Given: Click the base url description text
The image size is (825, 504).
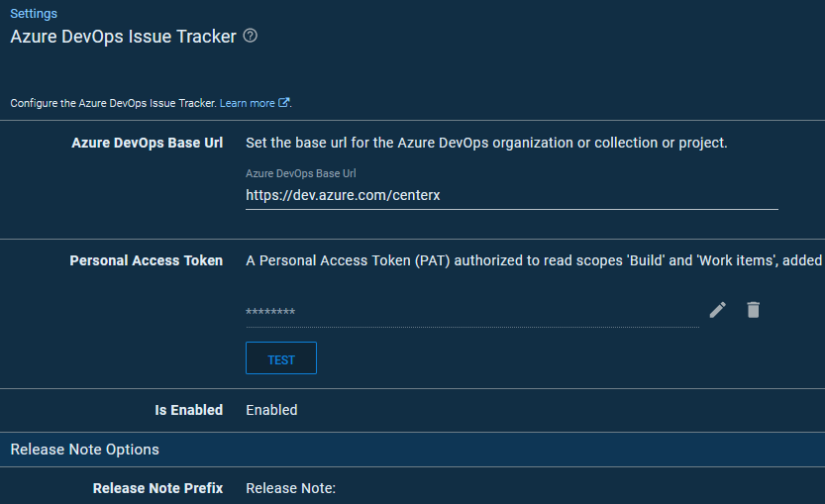Looking at the screenshot, I should point(486,143).
